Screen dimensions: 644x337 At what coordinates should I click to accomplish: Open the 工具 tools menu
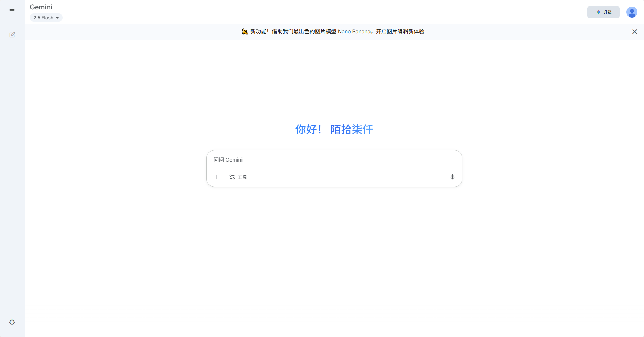click(242, 177)
